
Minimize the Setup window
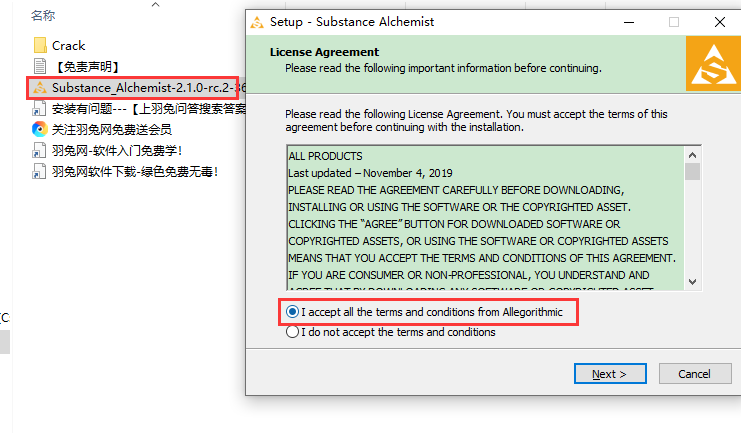pyautogui.click(x=629, y=22)
